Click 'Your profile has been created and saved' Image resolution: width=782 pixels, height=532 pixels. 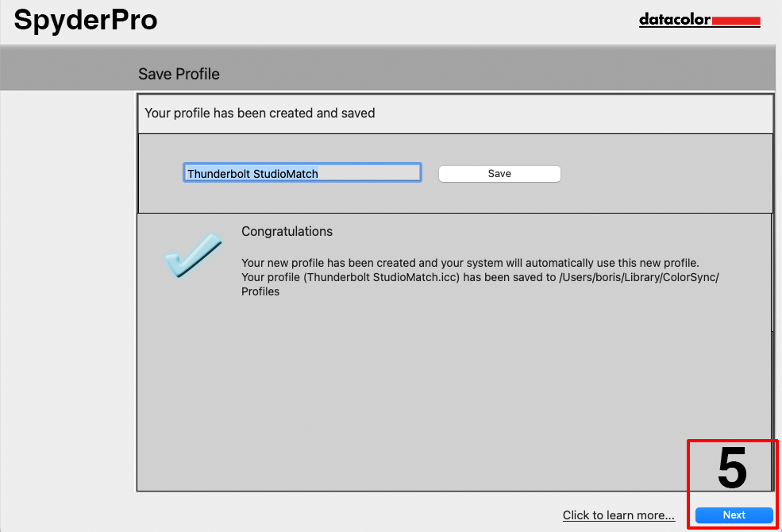point(260,114)
